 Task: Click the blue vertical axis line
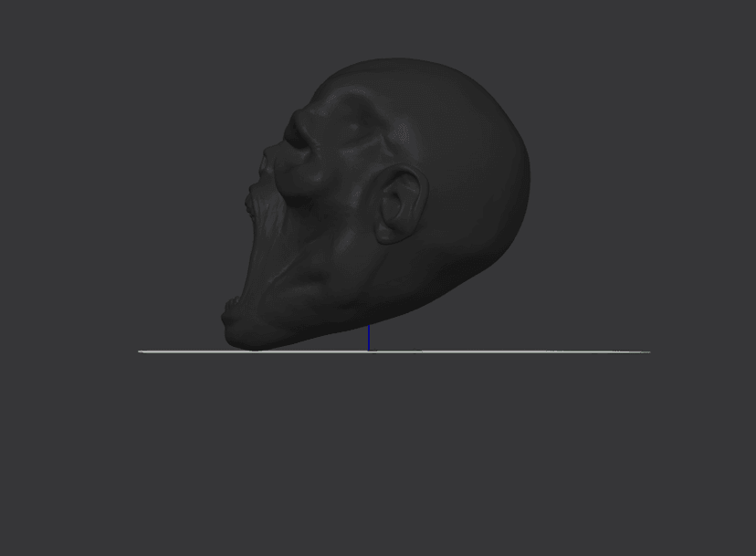tap(369, 338)
